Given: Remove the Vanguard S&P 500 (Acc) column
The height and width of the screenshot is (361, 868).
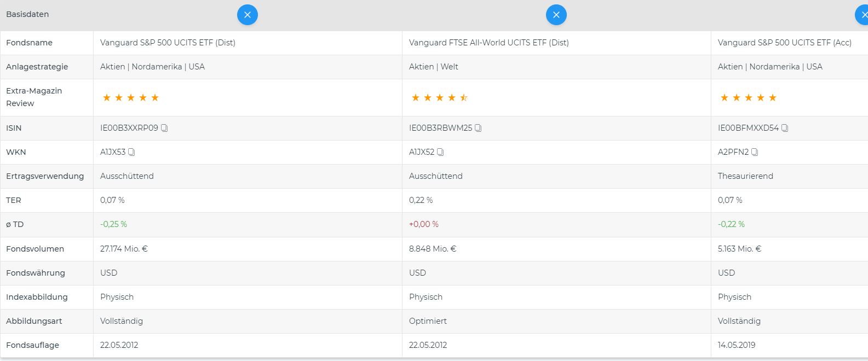Looking at the screenshot, I should 862,15.
